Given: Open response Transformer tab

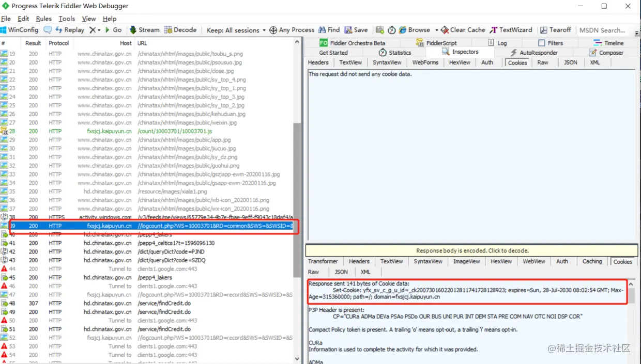Looking at the screenshot, I should coord(323,261).
